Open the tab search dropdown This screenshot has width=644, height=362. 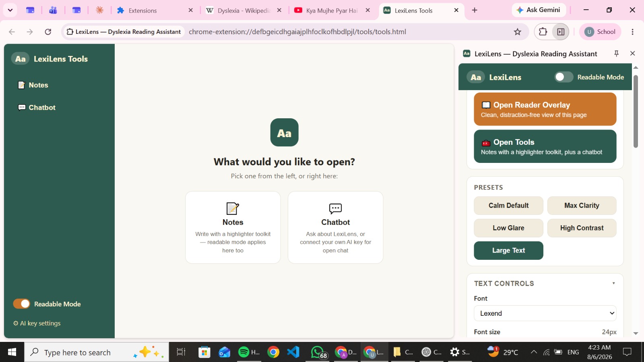[10, 10]
